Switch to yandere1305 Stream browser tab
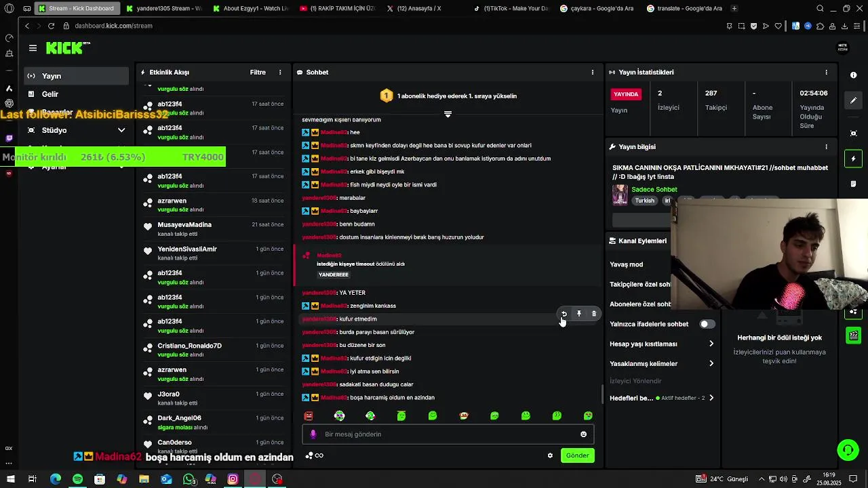Screen dimensions: 868x488 165,8
